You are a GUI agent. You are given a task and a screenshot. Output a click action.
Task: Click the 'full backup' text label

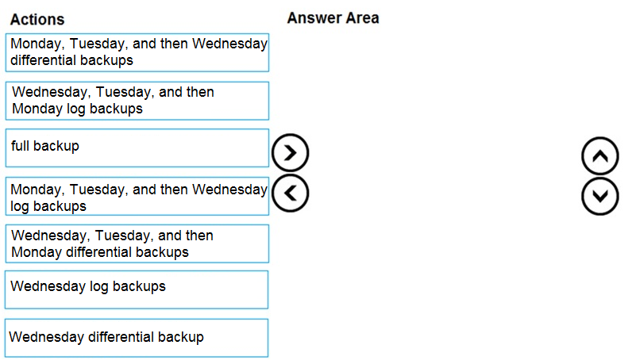pyautogui.click(x=45, y=146)
